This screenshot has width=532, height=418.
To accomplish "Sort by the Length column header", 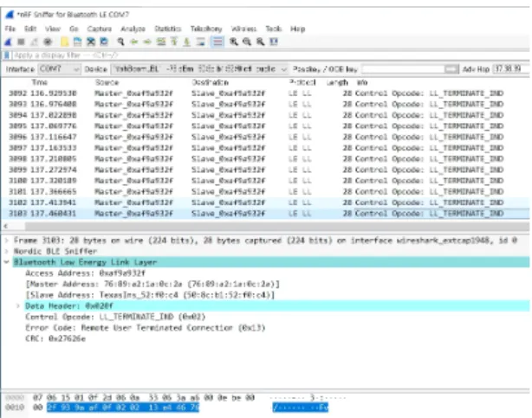I will [x=337, y=82].
